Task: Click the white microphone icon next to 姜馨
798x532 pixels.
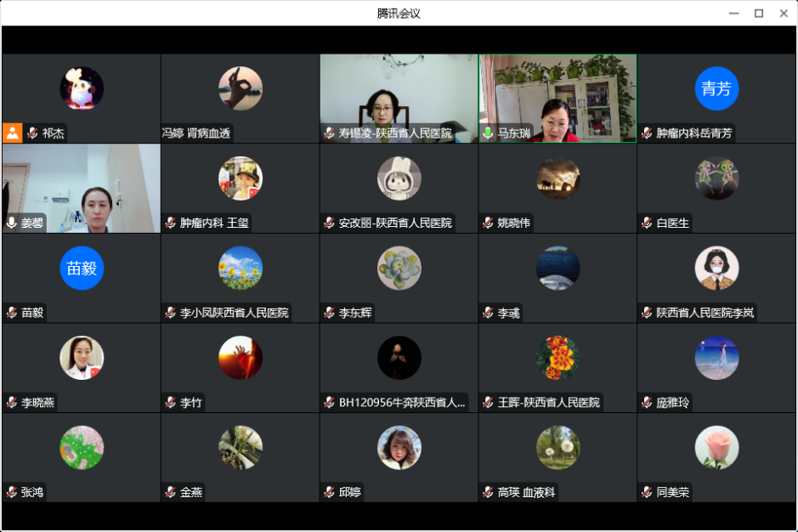Action: [11, 223]
